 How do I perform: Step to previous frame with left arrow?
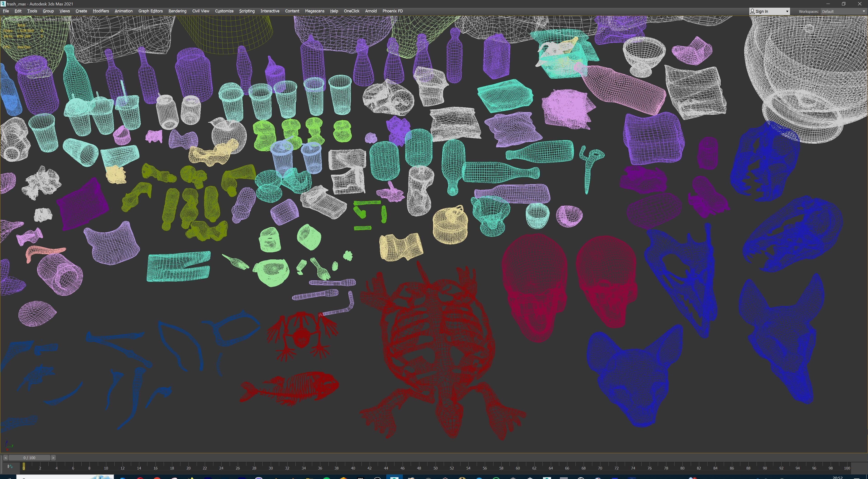pos(5,458)
